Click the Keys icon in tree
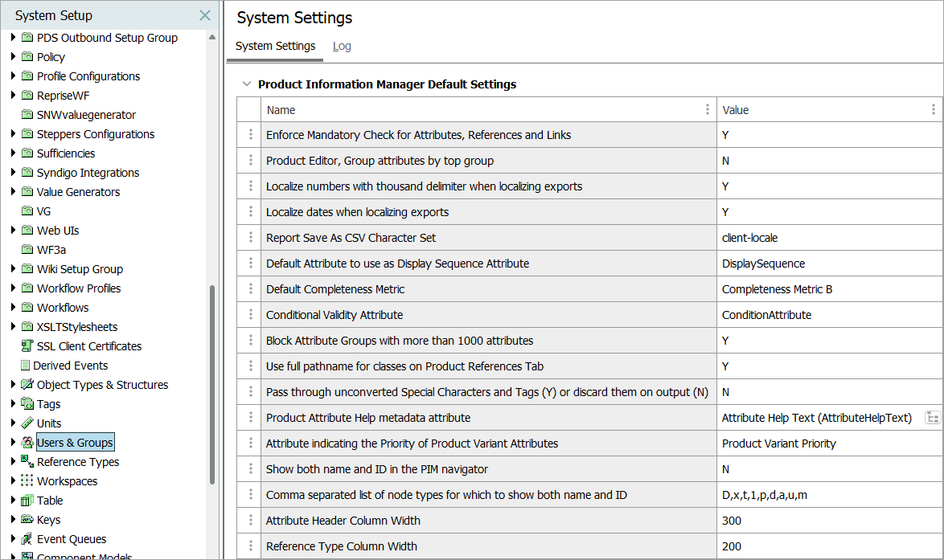The width and height of the screenshot is (944, 560). pyautogui.click(x=27, y=520)
